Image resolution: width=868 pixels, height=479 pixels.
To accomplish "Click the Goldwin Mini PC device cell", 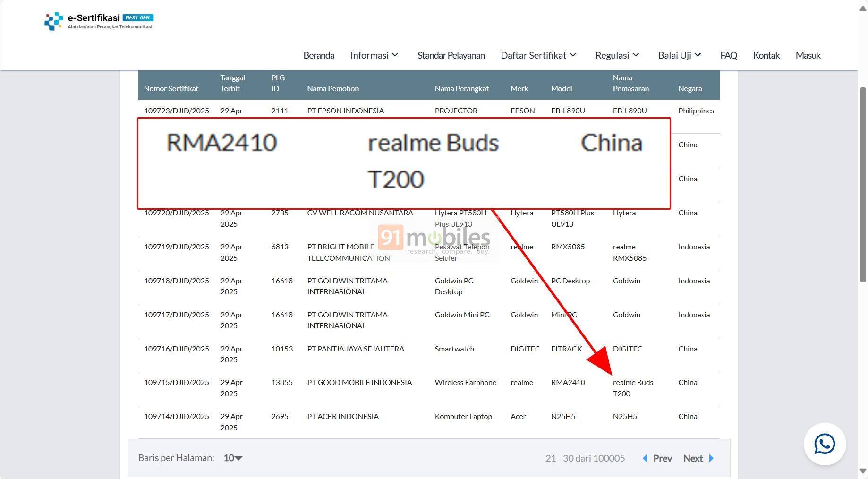I will [462, 315].
